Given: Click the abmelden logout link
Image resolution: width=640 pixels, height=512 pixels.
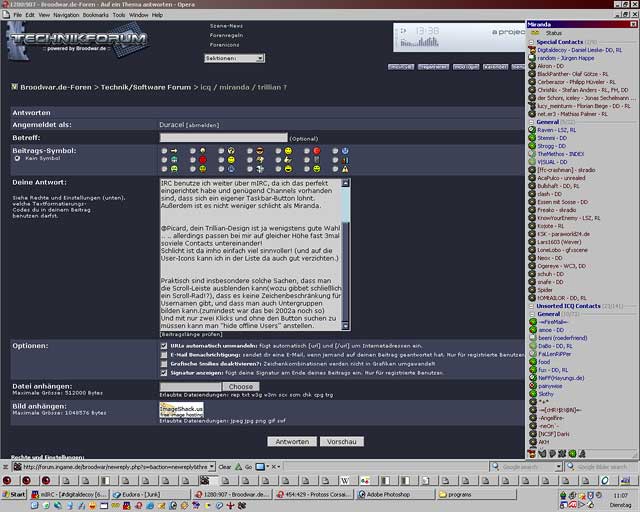Looking at the screenshot, I should pyautogui.click(x=202, y=125).
